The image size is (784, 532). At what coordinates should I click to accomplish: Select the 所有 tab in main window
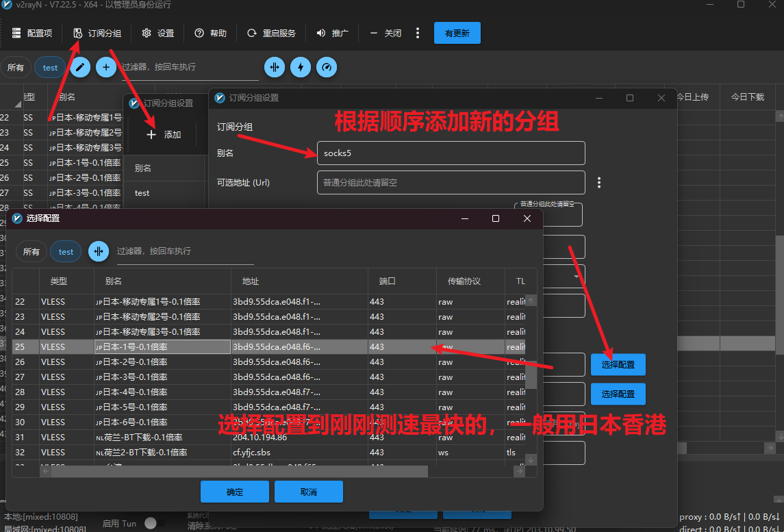coord(16,68)
